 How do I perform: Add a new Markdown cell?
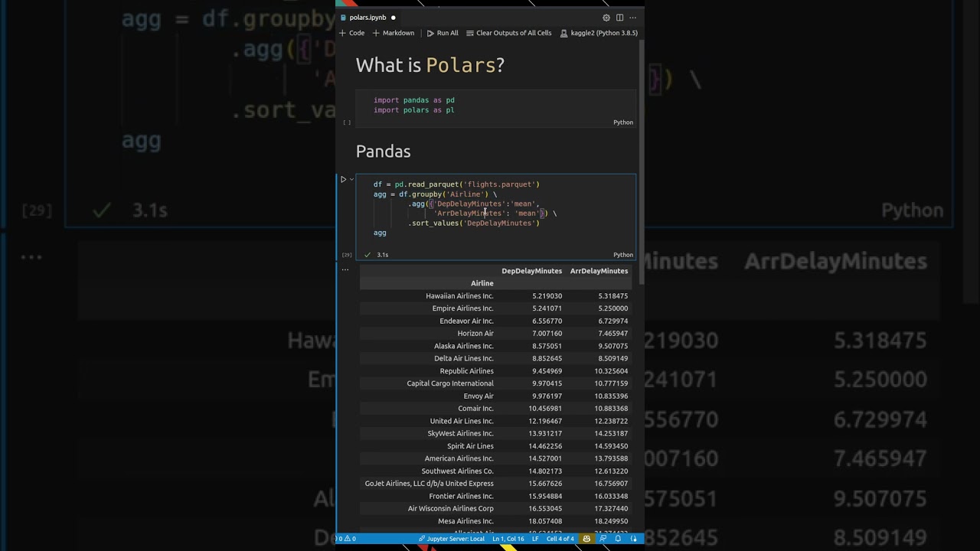coord(394,33)
